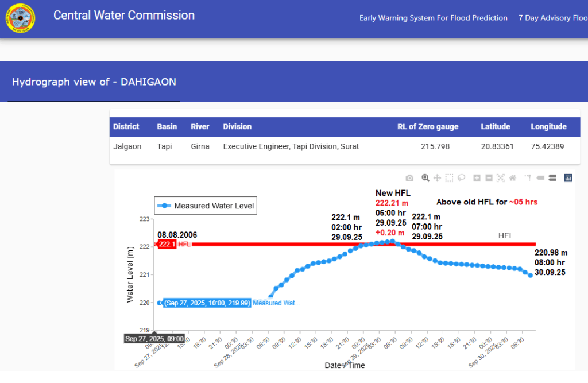Enable show closest data on hover
Image resolution: width=588 pixels, height=383 pixels.
click(x=540, y=178)
